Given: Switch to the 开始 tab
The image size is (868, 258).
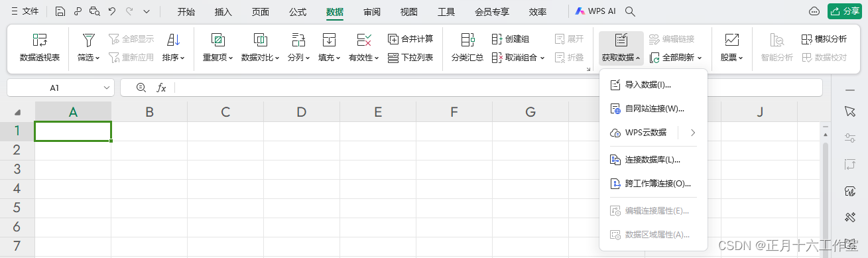Looking at the screenshot, I should coord(186,12).
